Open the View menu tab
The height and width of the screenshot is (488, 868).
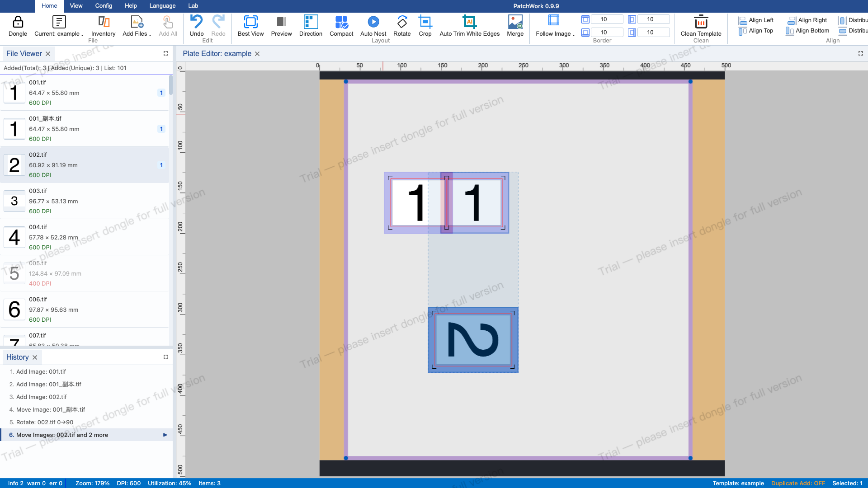click(76, 6)
